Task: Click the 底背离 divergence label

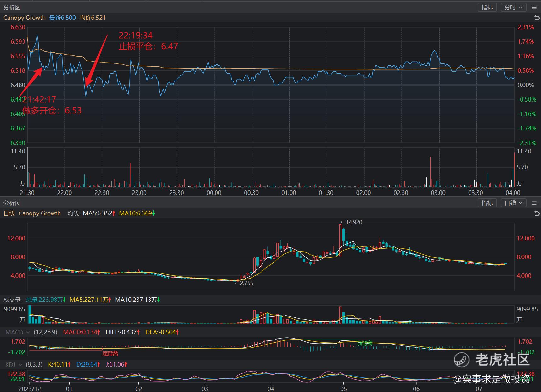Action: [110, 353]
